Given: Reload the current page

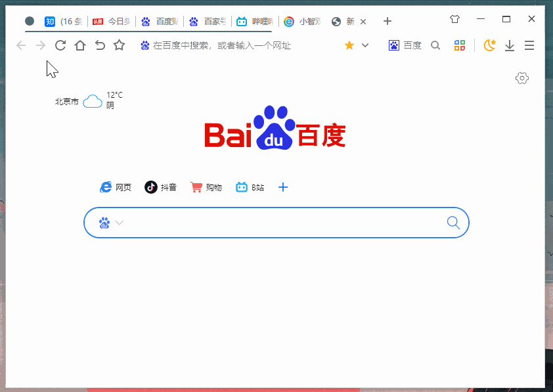Looking at the screenshot, I should tap(60, 45).
